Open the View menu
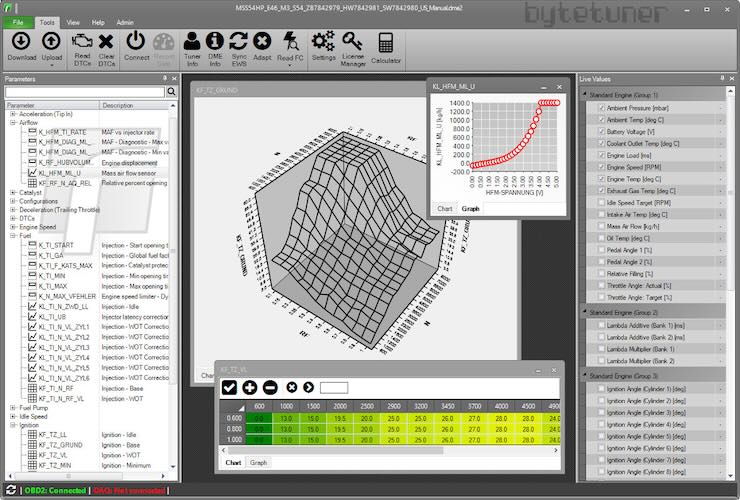 click(x=72, y=21)
